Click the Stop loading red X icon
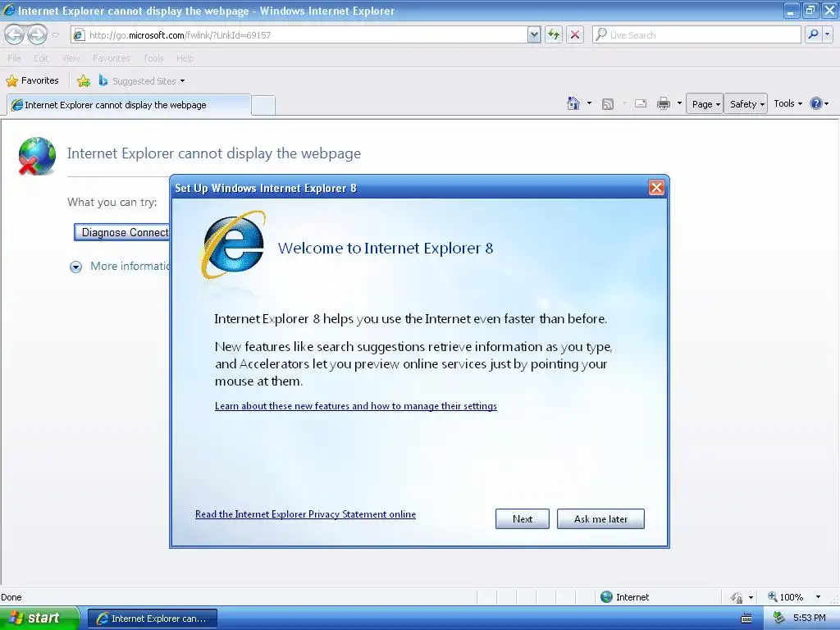The height and width of the screenshot is (630, 840). 575,34
